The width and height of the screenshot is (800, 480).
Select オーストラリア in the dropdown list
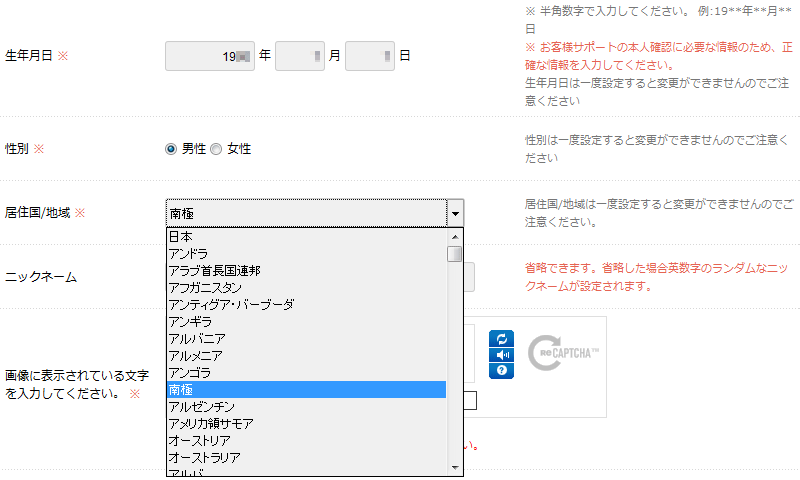[x=305, y=458]
